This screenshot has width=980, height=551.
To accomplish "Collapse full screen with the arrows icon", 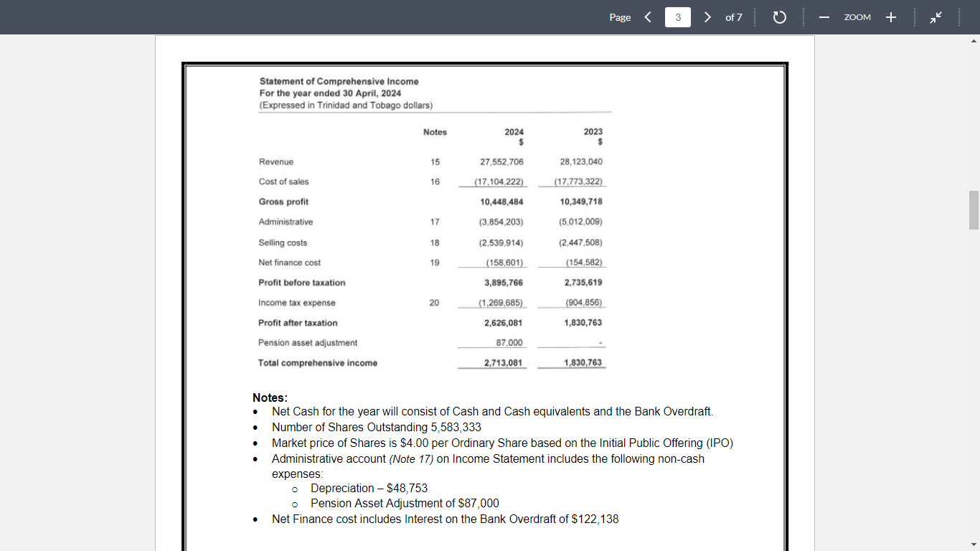I will click(936, 17).
